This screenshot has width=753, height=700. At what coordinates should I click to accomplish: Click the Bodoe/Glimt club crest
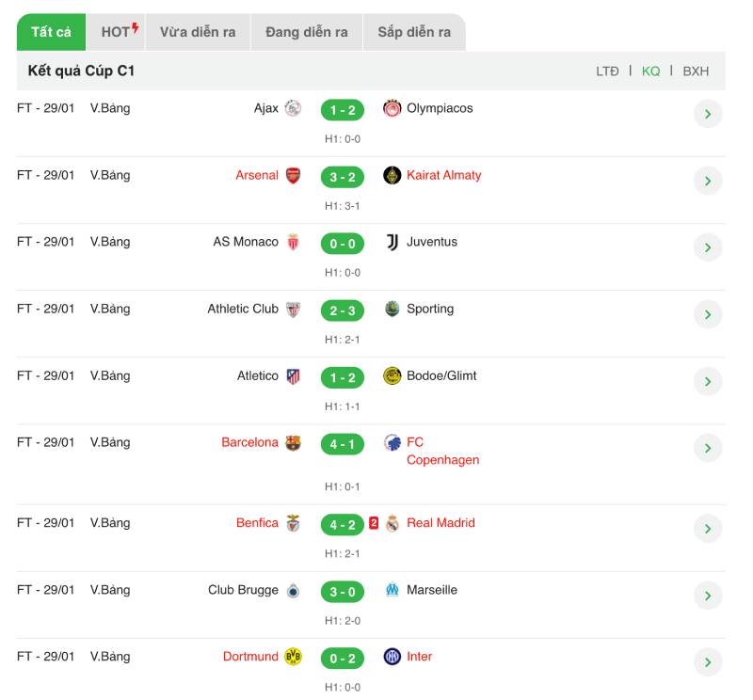click(x=392, y=376)
